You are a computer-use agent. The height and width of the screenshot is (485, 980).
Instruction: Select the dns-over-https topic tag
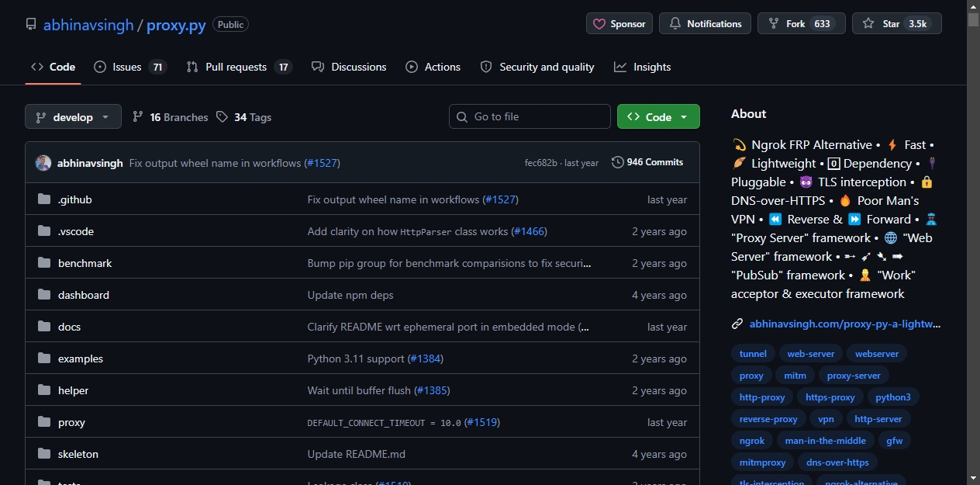coord(837,462)
